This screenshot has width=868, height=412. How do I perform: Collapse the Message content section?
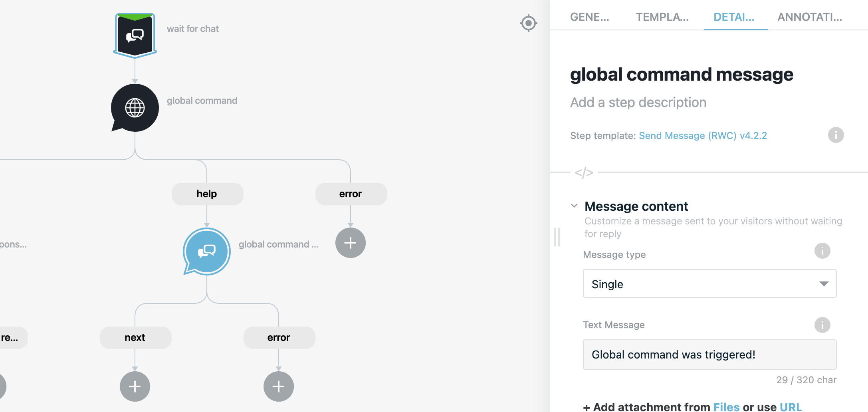(x=574, y=206)
